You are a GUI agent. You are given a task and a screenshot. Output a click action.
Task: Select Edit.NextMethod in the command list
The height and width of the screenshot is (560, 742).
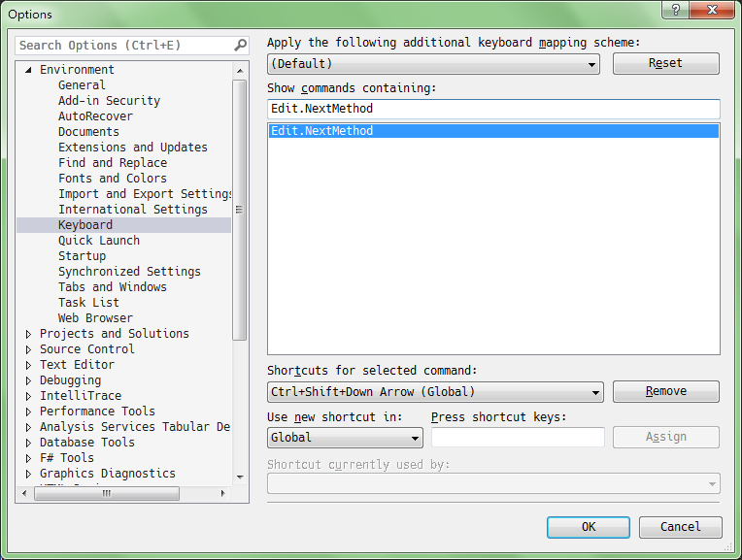[493, 131]
